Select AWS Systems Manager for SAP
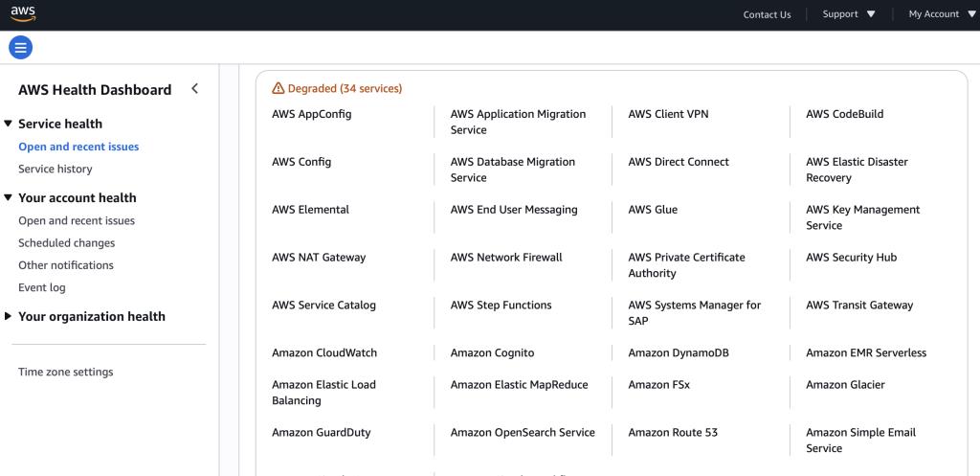980x476 pixels. 695,313
